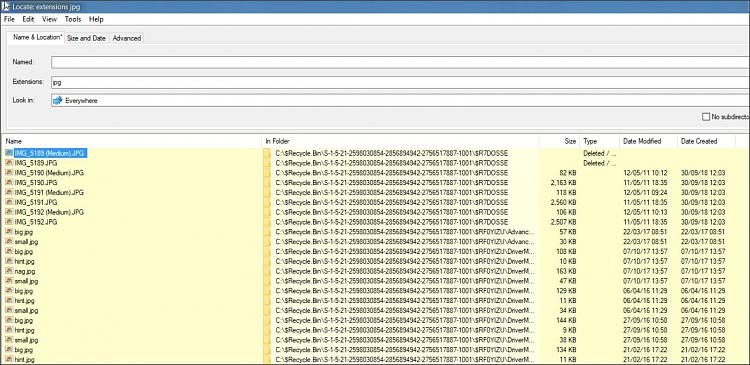Select the file name IMG_5192 (Medium).JPG
The image size is (750, 365).
[x=49, y=212]
